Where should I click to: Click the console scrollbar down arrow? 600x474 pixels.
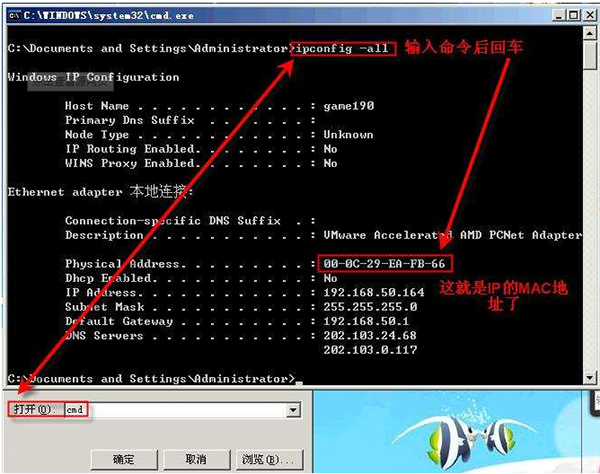pos(589,378)
